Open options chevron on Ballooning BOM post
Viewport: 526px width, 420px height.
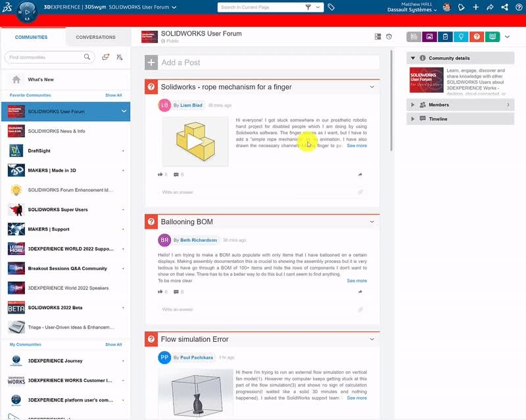click(x=372, y=222)
